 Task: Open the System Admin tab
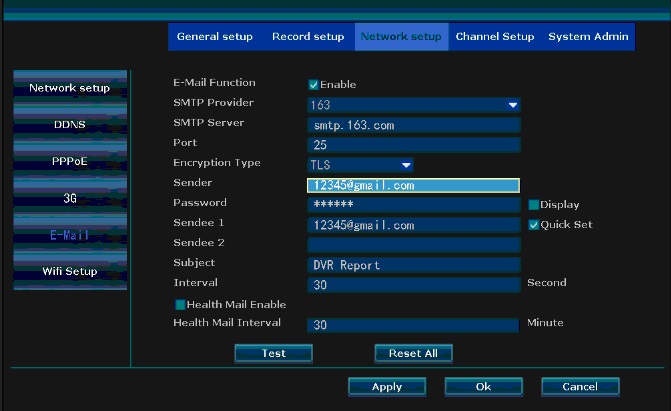coord(588,37)
